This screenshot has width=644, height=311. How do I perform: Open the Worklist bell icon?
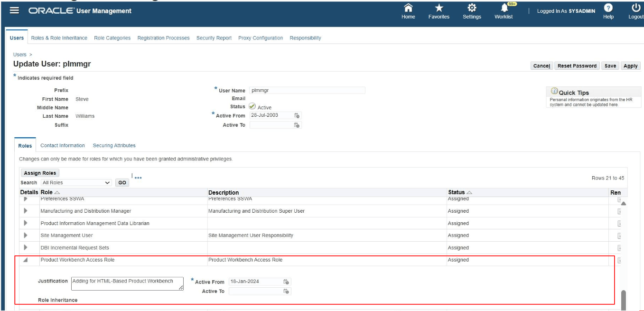click(x=504, y=8)
